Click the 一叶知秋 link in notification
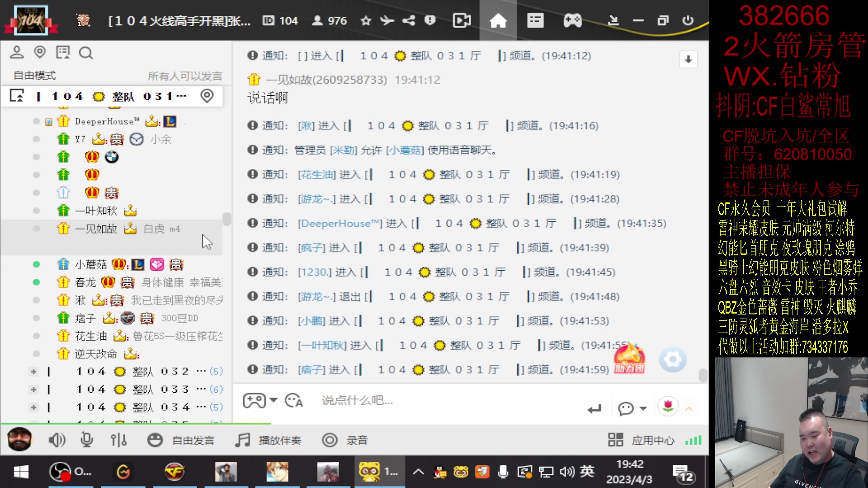The width and height of the screenshot is (868, 488). click(x=322, y=345)
